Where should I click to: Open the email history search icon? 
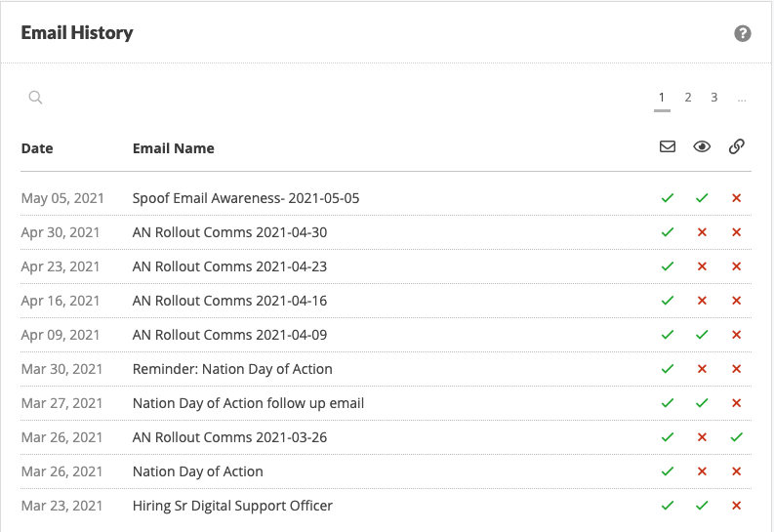[35, 98]
